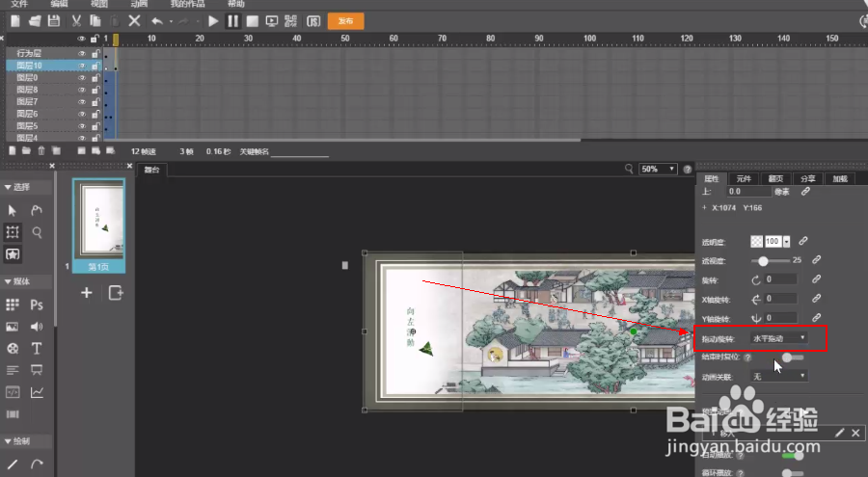Open the 视图 menu
This screenshot has width=868, height=477.
tap(99, 4)
